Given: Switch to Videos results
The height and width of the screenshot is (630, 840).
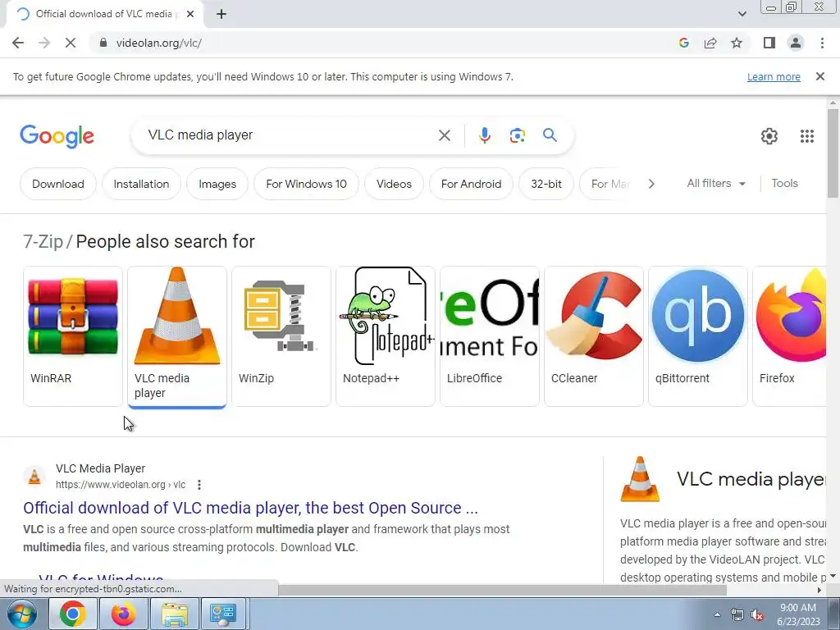Looking at the screenshot, I should (394, 184).
